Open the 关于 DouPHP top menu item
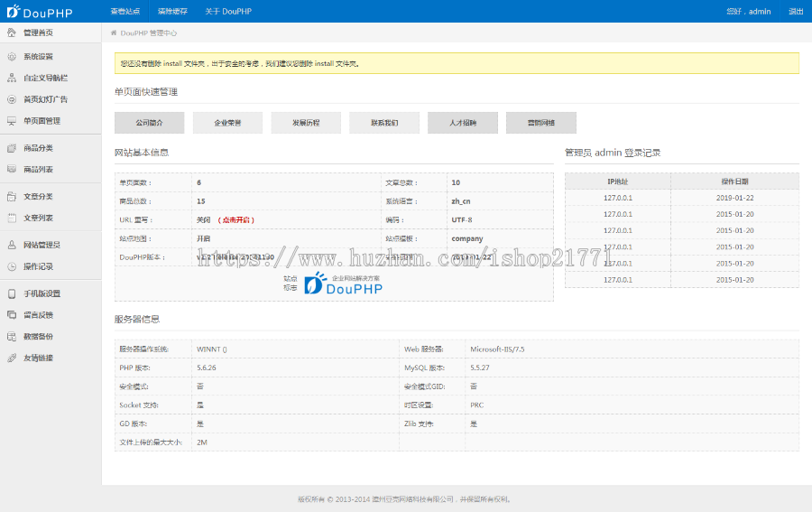The height and width of the screenshot is (512, 812). 227,12
